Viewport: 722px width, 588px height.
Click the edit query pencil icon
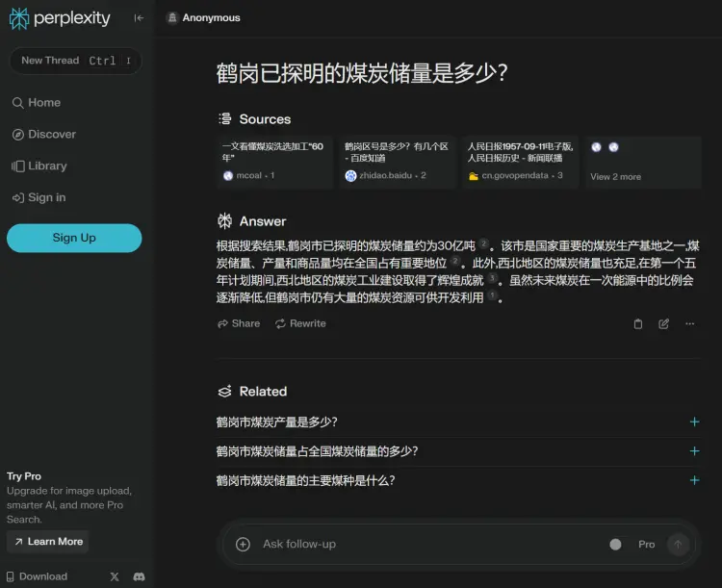tap(663, 323)
